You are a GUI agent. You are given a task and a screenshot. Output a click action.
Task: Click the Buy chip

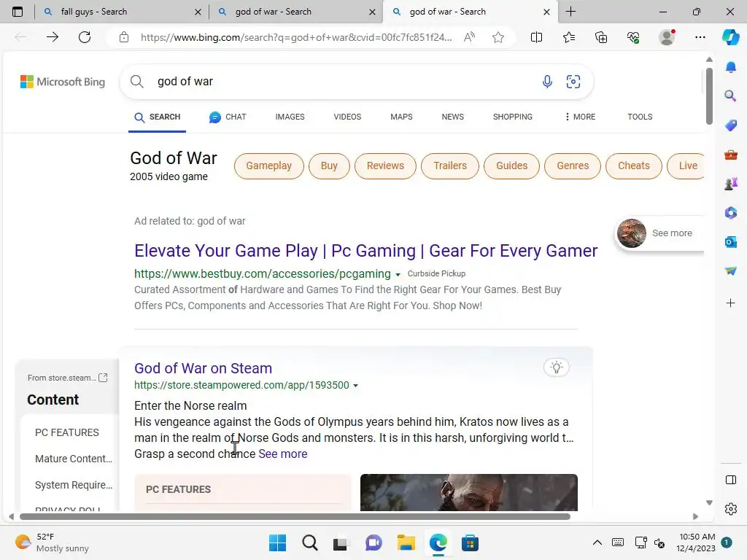coord(329,166)
